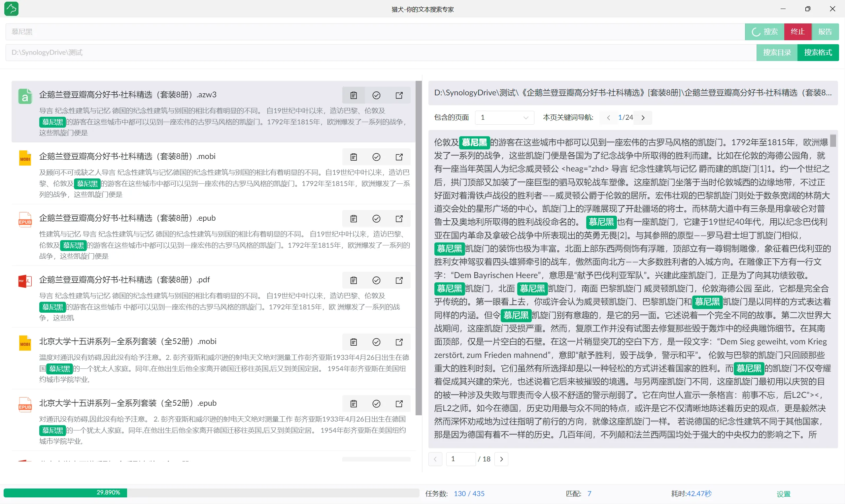Viewport: 845px width, 504px height.
Task: Toggle the check mark on the 企鹅兰登 mobi result
Action: pos(376,157)
